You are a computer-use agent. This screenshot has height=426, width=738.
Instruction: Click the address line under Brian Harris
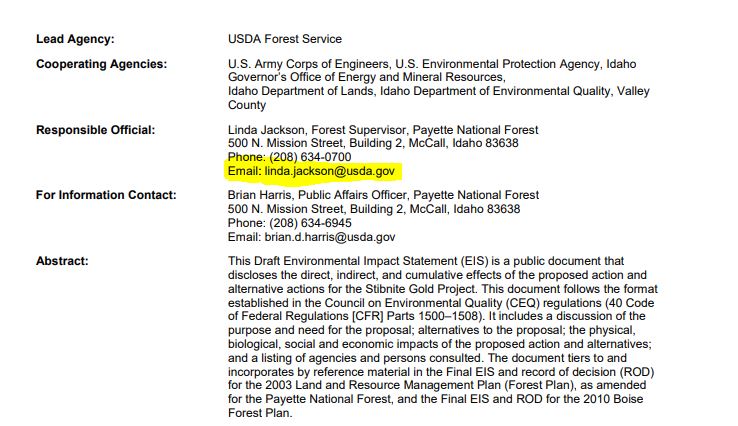pyautogui.click(x=373, y=209)
